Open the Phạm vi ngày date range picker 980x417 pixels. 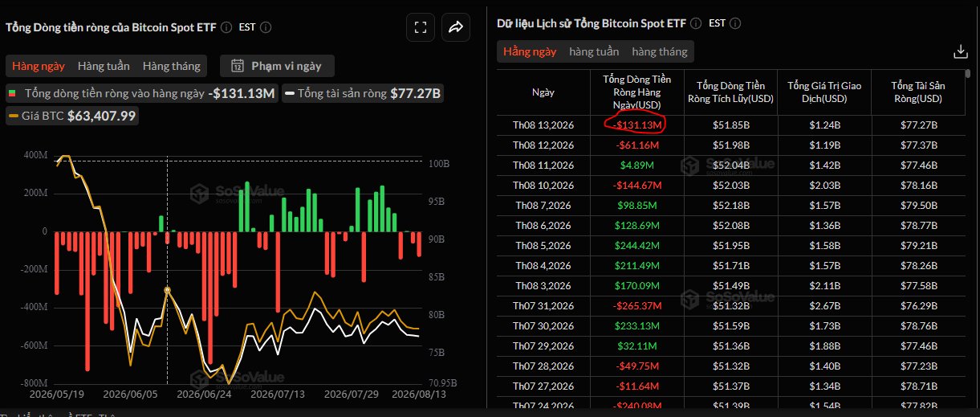point(277,66)
